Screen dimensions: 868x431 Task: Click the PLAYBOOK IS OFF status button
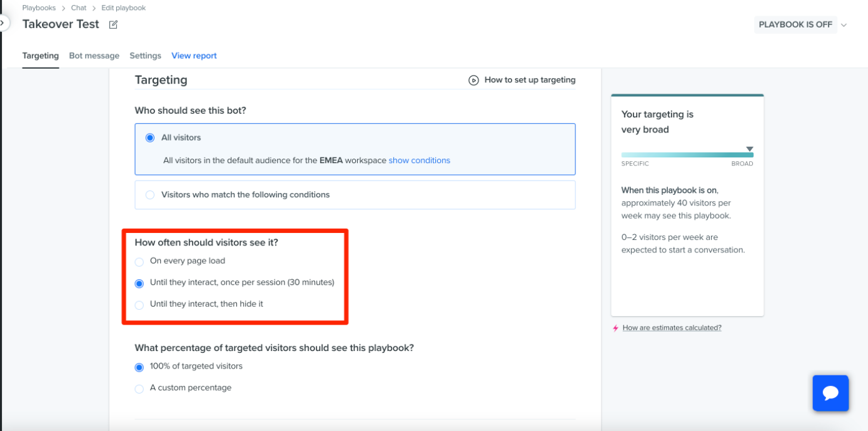click(x=795, y=24)
